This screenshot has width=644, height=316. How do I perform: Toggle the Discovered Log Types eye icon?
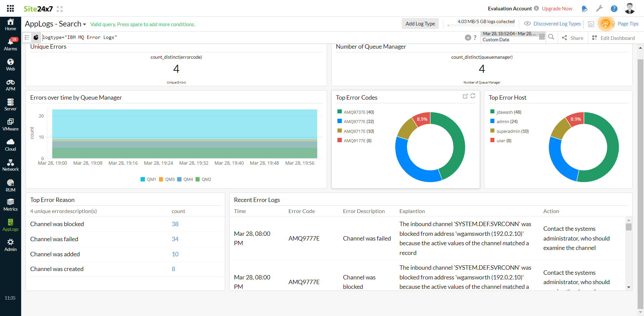pyautogui.click(x=527, y=23)
